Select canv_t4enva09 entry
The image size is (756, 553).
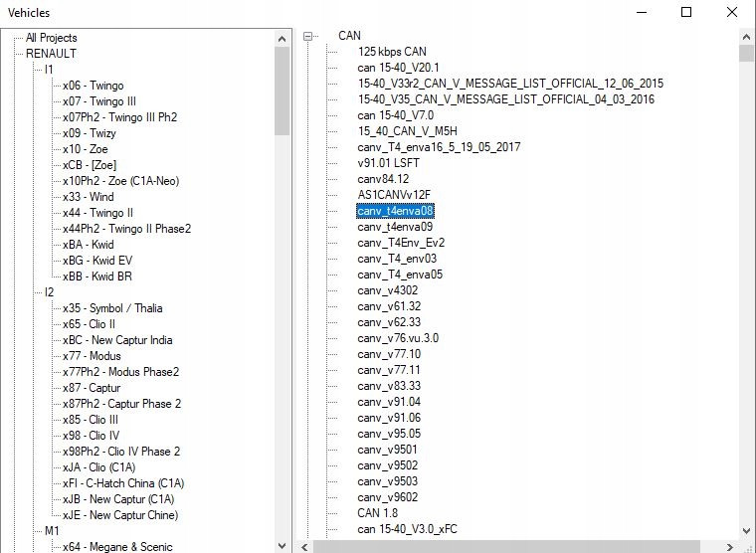[395, 227]
